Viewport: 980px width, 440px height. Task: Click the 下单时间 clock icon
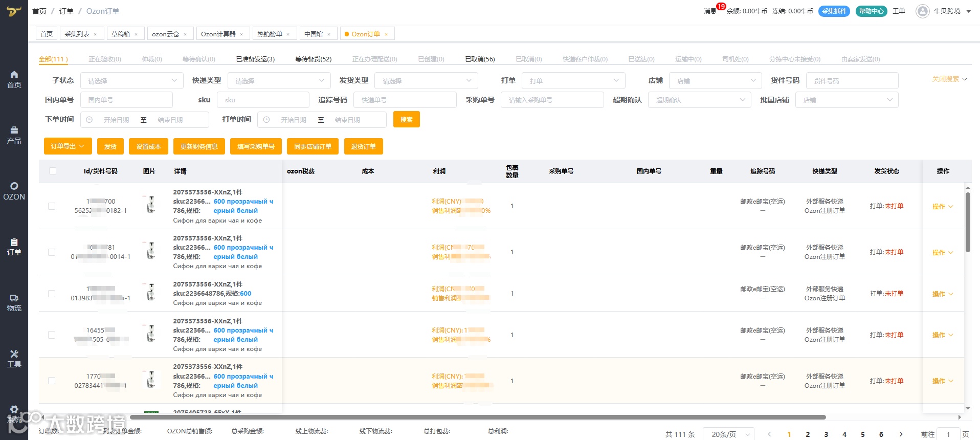coord(90,120)
